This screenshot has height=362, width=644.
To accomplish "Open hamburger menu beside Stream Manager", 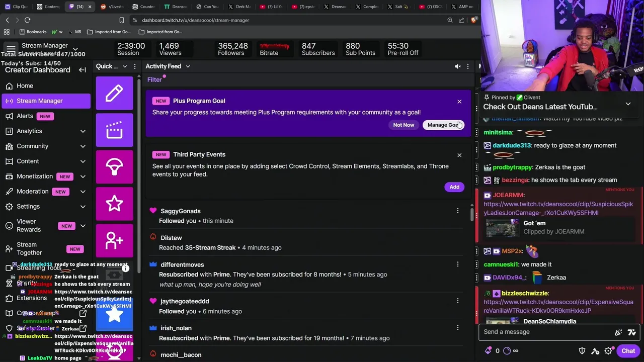I will pyautogui.click(x=11, y=48).
